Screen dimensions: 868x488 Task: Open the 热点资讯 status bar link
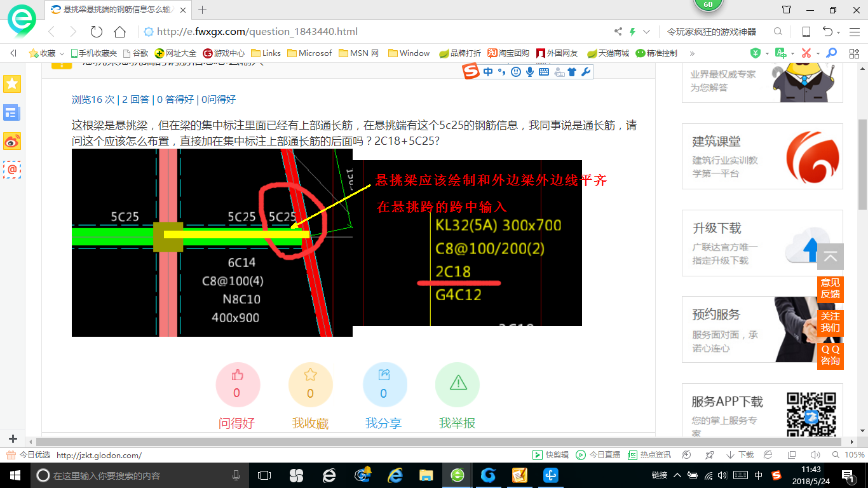(649, 455)
